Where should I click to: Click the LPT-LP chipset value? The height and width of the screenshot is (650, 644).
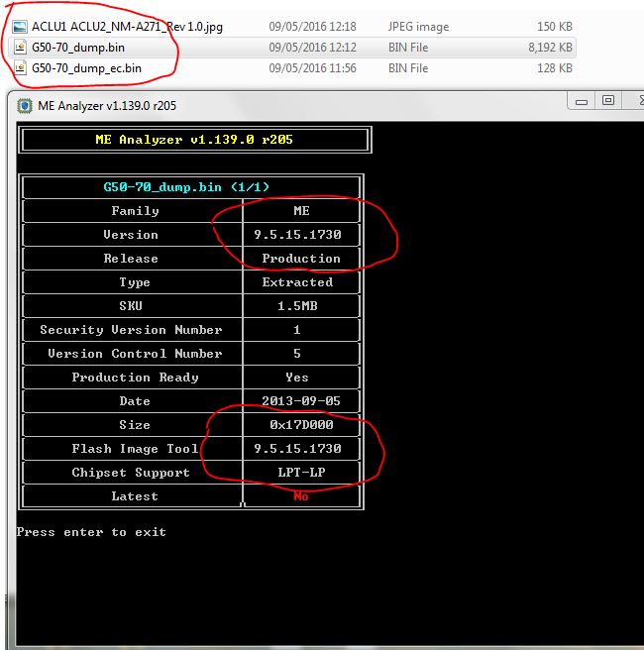(301, 473)
